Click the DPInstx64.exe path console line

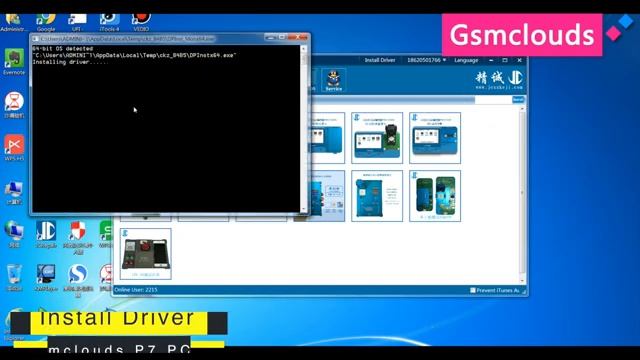click(134, 55)
